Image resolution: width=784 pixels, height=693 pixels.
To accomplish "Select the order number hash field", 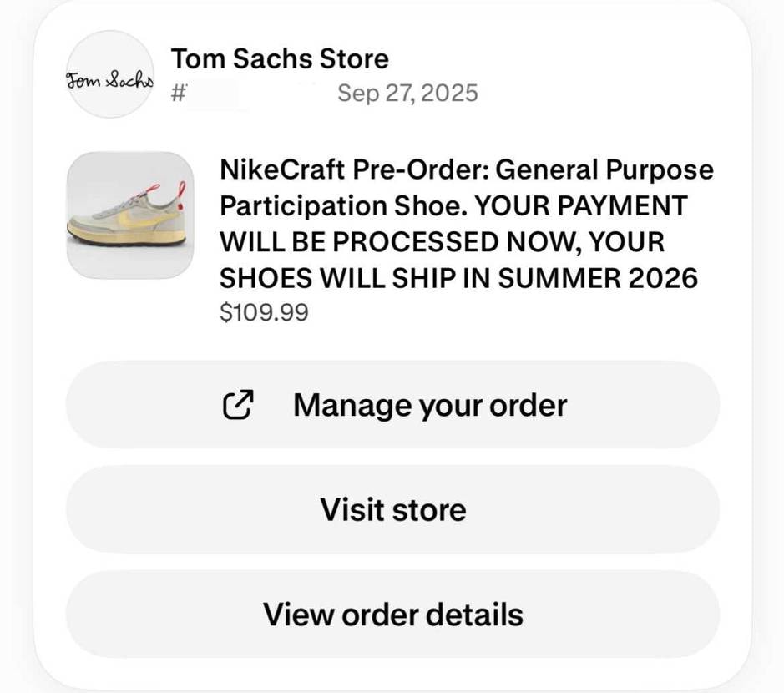I will pyautogui.click(x=210, y=93).
